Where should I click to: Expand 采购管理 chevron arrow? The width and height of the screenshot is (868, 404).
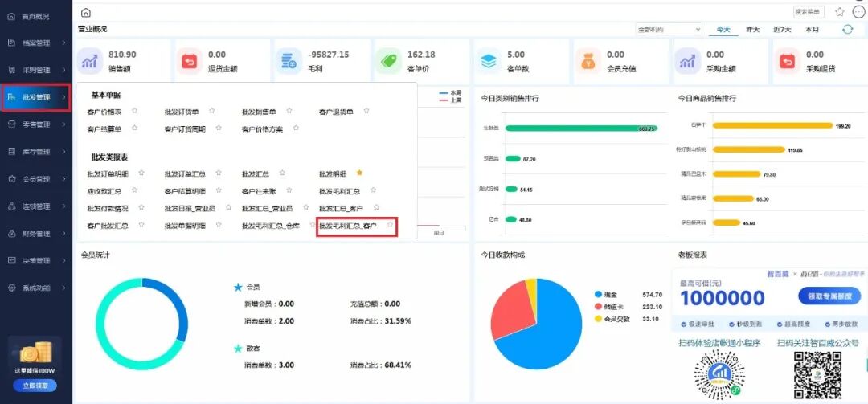click(x=64, y=71)
